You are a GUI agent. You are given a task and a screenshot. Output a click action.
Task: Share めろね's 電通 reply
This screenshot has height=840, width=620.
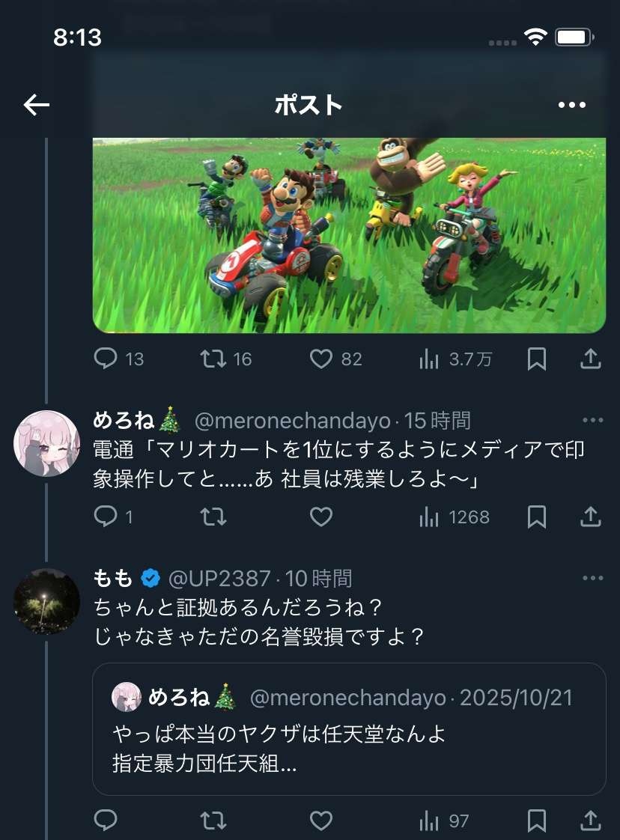[x=590, y=517]
